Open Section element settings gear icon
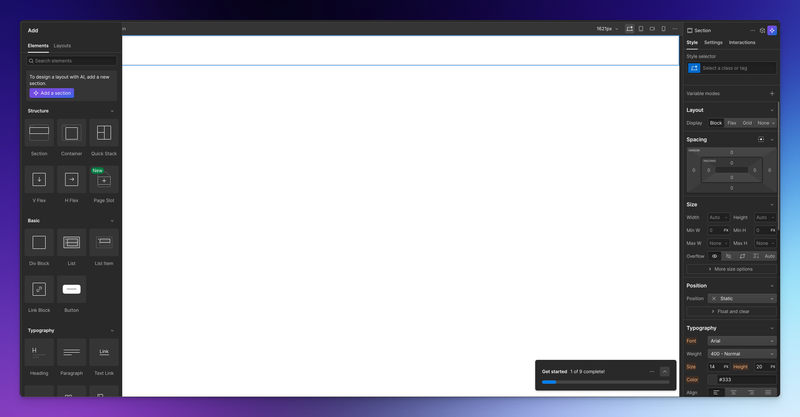800x417 pixels. point(762,31)
